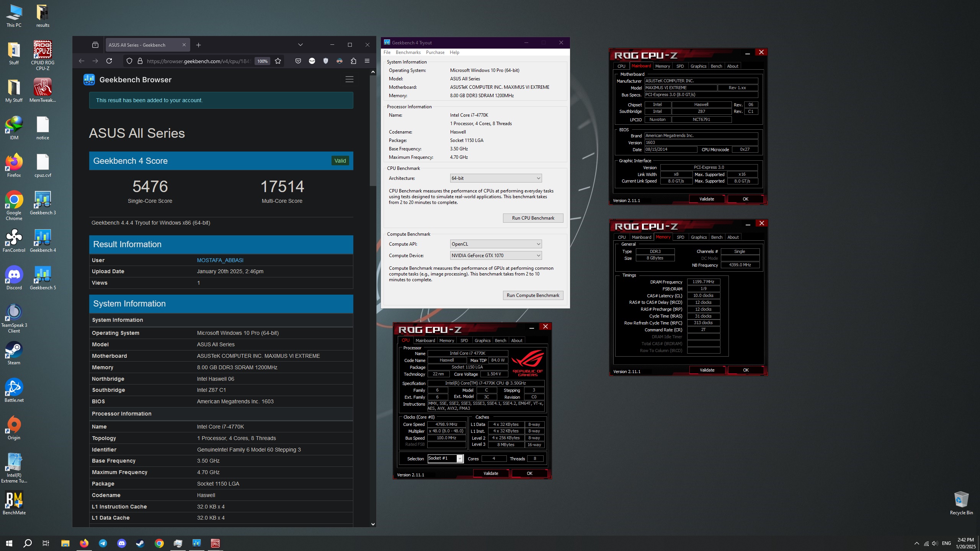Select Memory tab in mainboard CPU-Z window
The image size is (980, 551).
click(663, 66)
